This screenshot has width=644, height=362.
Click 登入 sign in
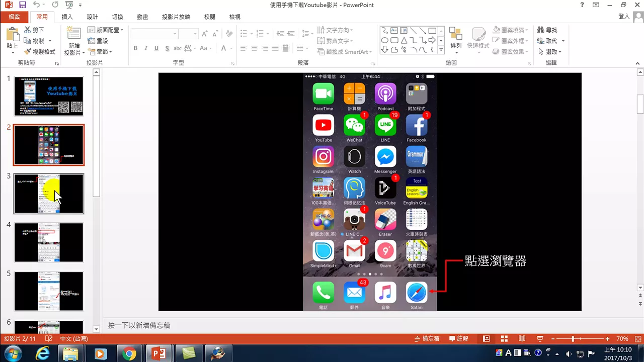click(624, 17)
